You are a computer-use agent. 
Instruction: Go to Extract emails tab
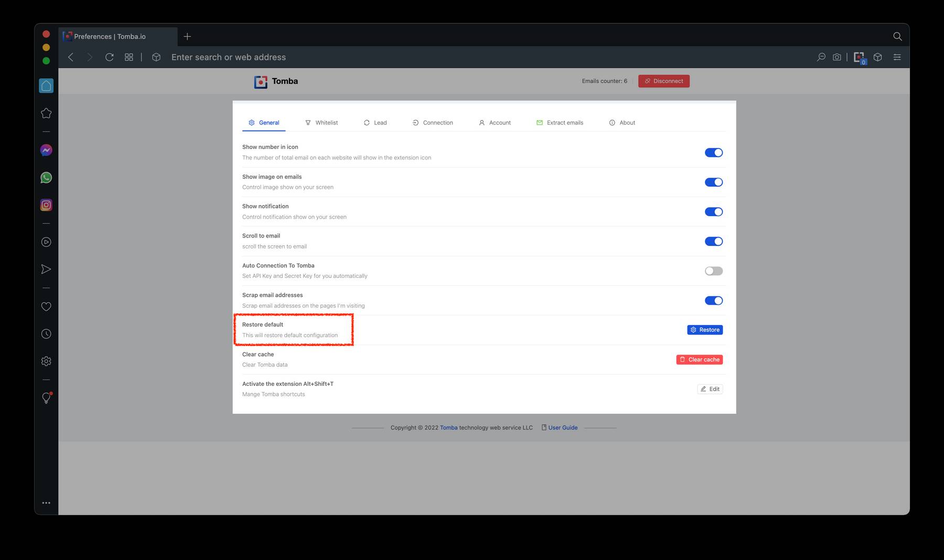click(560, 123)
